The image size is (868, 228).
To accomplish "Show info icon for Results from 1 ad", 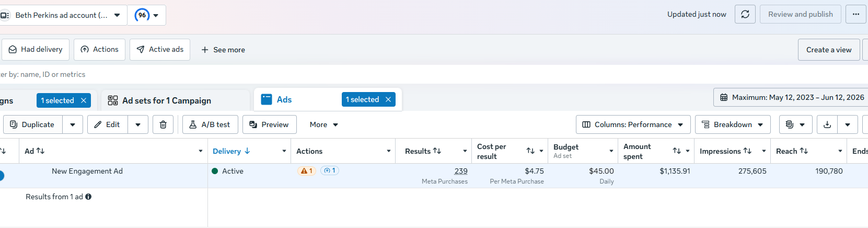I will 88,197.
